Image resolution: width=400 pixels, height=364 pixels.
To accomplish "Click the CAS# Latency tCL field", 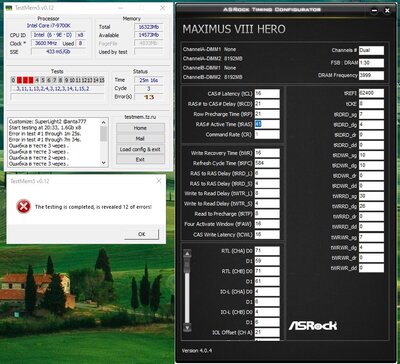I will click(x=267, y=94).
